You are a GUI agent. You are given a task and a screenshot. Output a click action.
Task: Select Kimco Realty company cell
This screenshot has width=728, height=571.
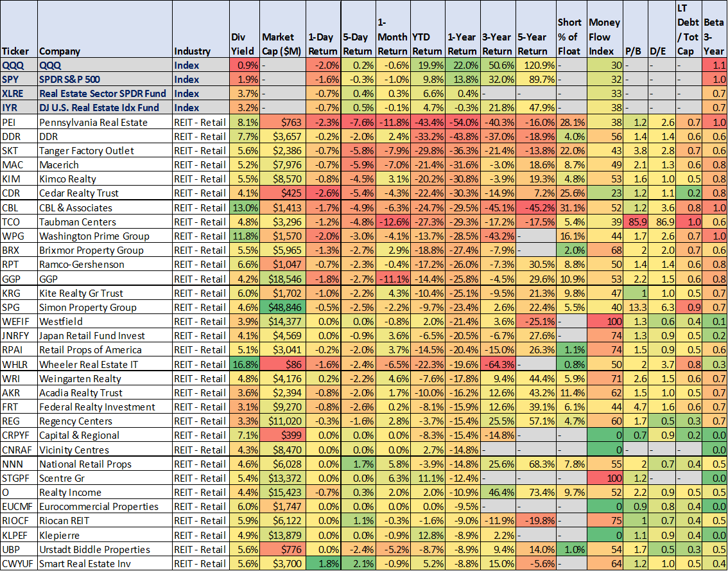[105, 179]
